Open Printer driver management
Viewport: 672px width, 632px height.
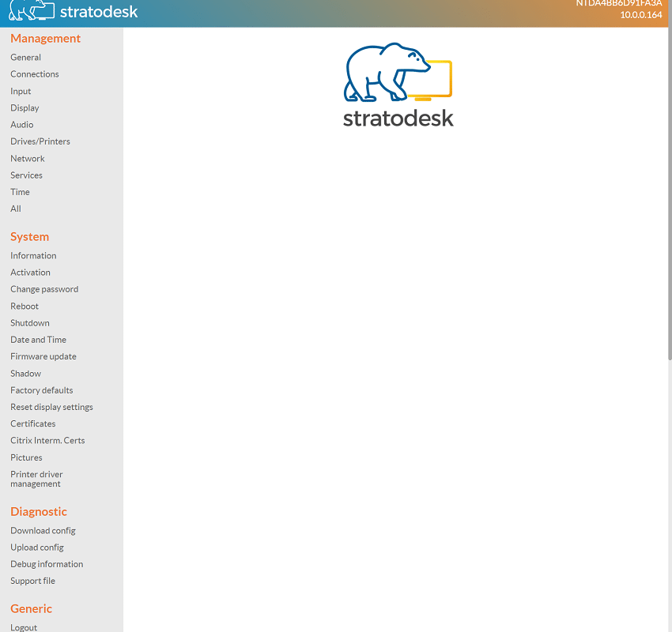click(x=36, y=480)
